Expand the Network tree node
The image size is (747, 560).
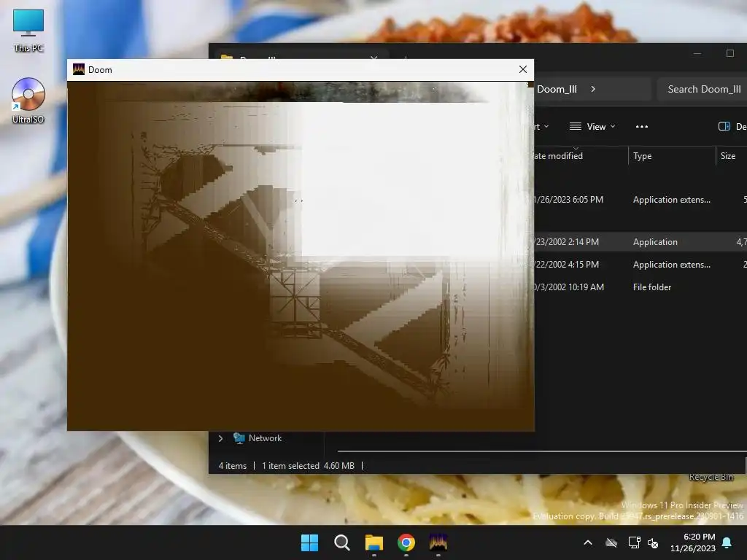pyautogui.click(x=220, y=438)
